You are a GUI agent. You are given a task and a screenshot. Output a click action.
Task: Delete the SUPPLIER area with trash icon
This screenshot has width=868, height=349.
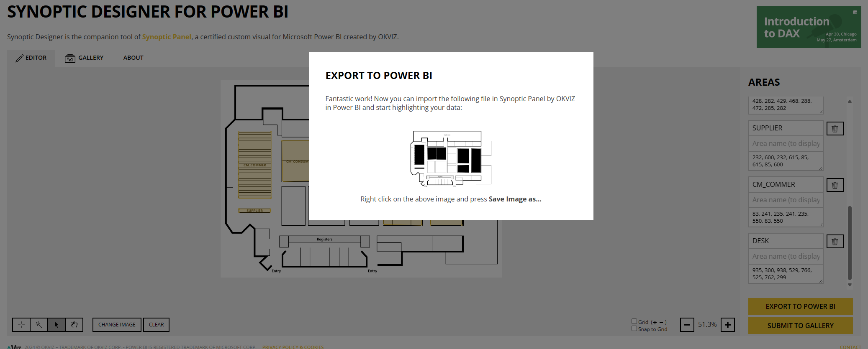835,129
